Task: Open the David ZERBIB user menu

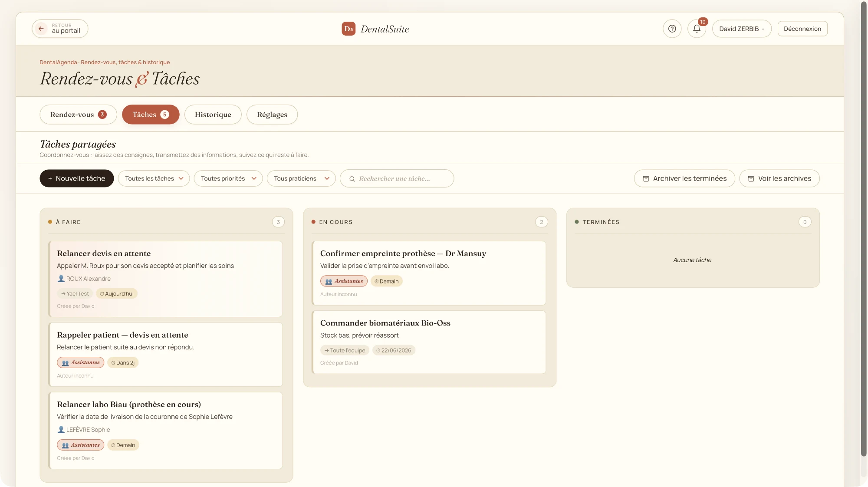Action: pos(742,29)
